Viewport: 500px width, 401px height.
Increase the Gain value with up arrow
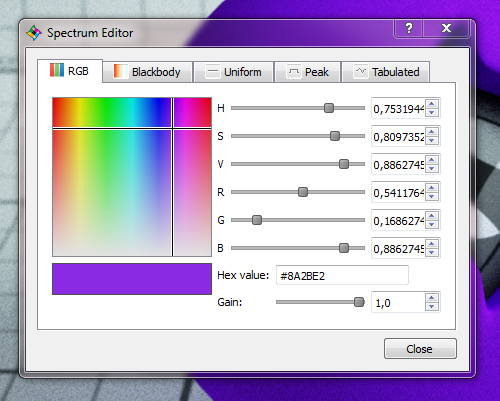[x=432, y=298]
